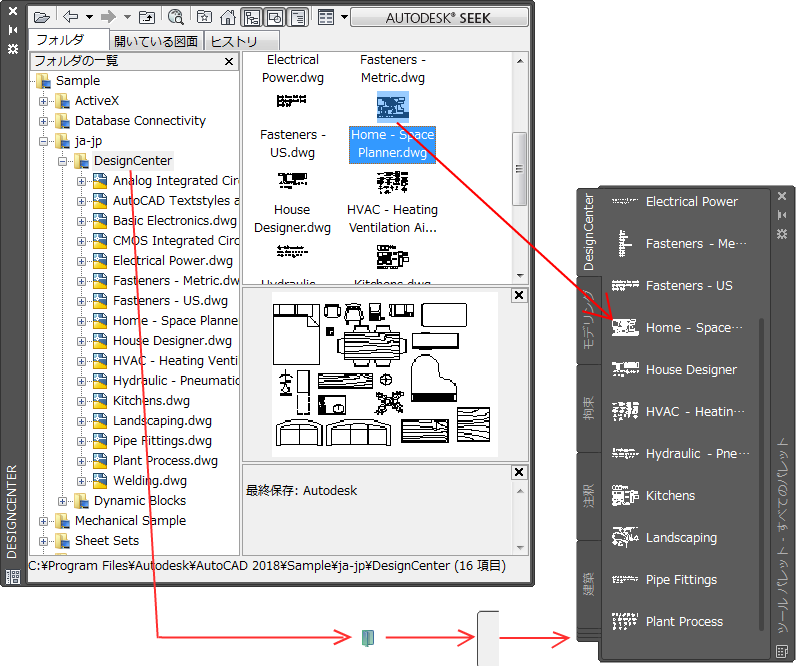Select 注釈 tab on tool palette
797x666 pixels.
tap(589, 496)
